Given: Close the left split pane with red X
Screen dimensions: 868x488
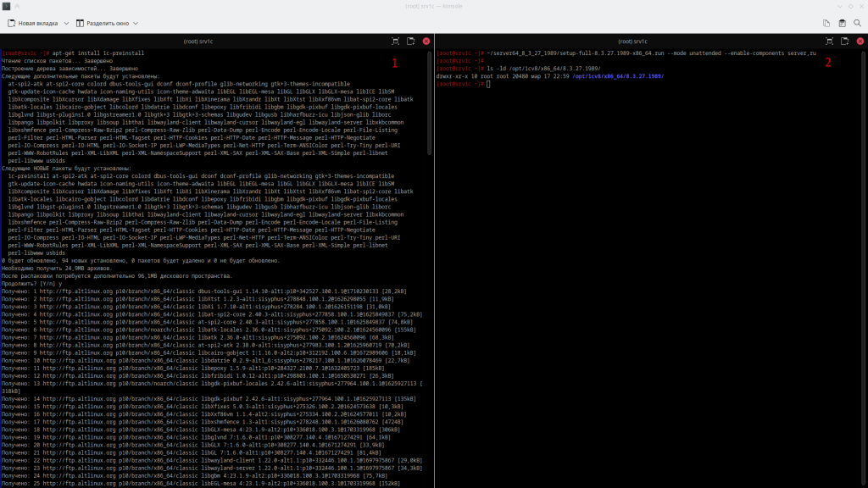Looking at the screenshot, I should (x=426, y=41).
